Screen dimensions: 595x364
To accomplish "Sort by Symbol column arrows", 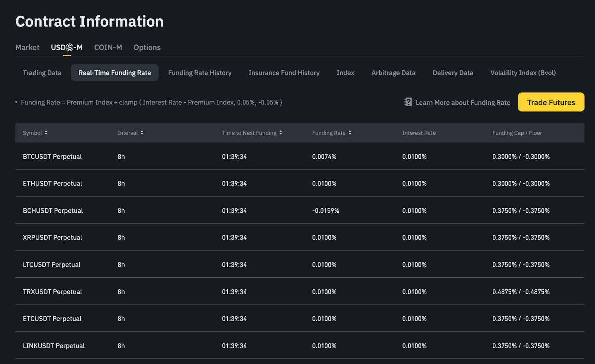I will tap(46, 133).
